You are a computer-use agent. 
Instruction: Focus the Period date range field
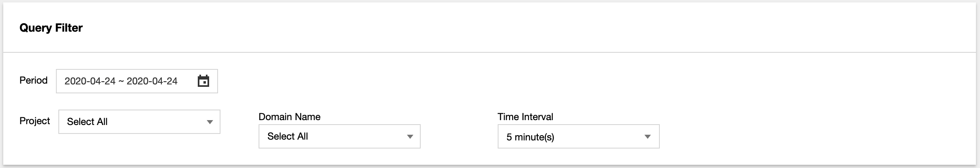click(137, 81)
